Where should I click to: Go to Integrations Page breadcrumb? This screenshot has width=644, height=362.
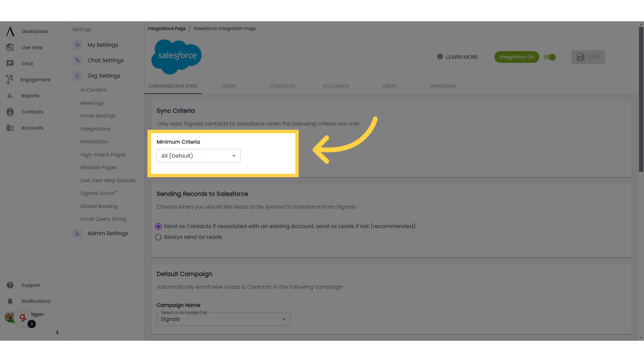(167, 28)
